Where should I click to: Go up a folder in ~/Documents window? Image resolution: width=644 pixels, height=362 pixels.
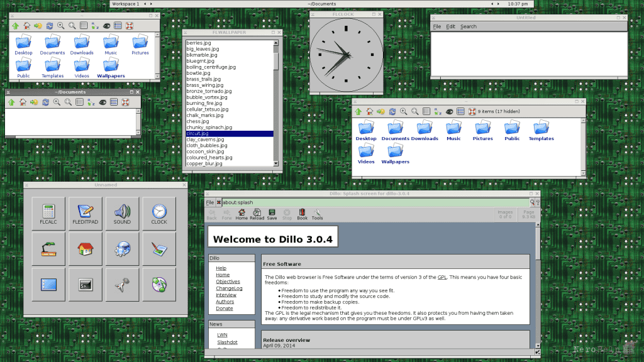(x=11, y=102)
